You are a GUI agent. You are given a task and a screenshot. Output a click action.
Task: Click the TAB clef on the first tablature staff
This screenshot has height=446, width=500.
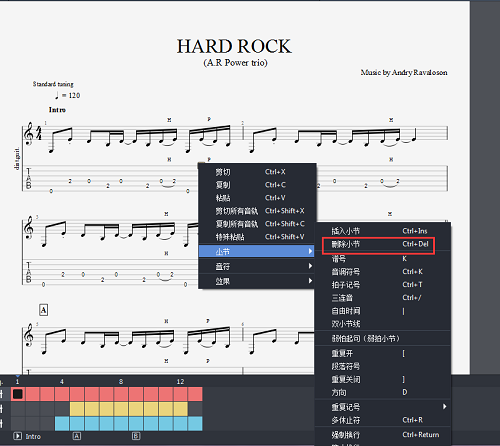tap(29, 178)
